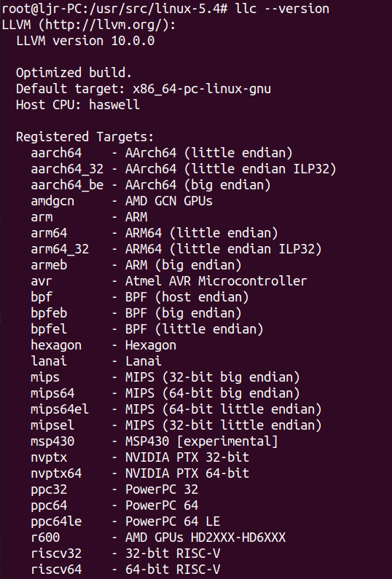Screen dimensions: 392x579
Task: Click the ppc64le target name
Action: point(56,521)
